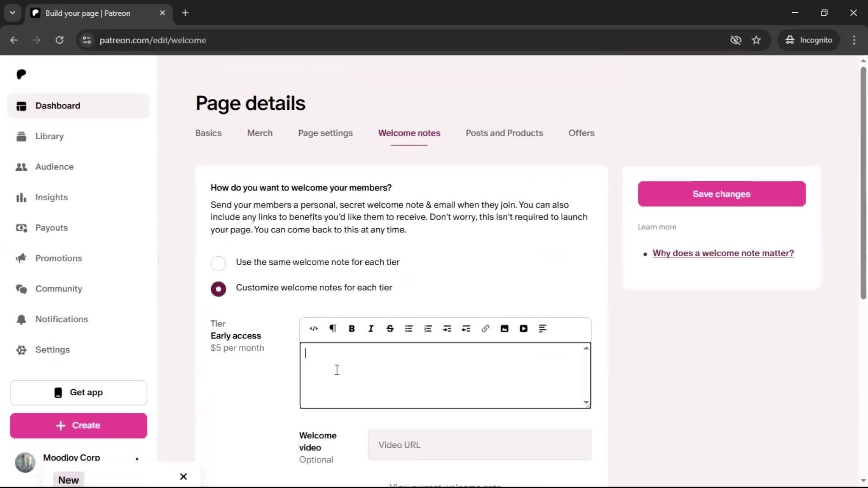Click the Video URL input field
Screen dimensions: 868x488
pyautogui.click(x=480, y=445)
